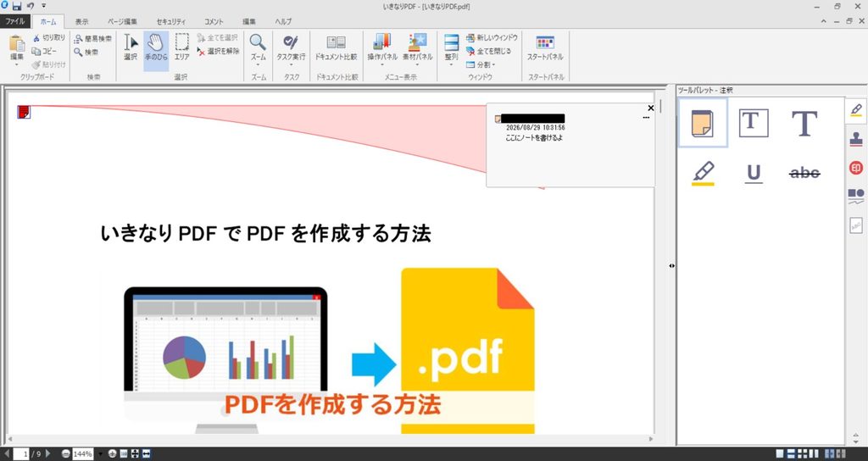Expand the 編集 paste dropdown

coord(17,64)
